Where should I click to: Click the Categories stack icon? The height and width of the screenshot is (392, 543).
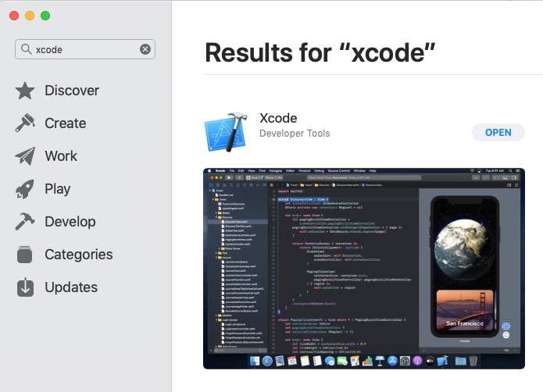24,255
